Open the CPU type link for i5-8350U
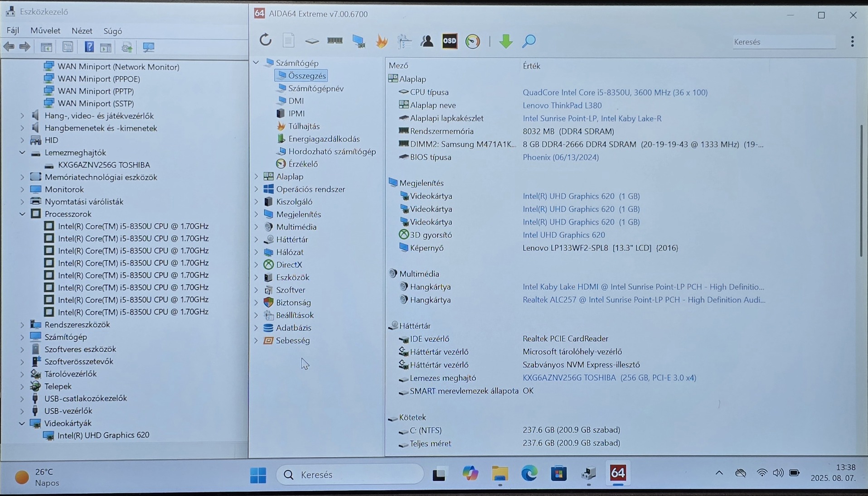868x496 pixels. (615, 92)
